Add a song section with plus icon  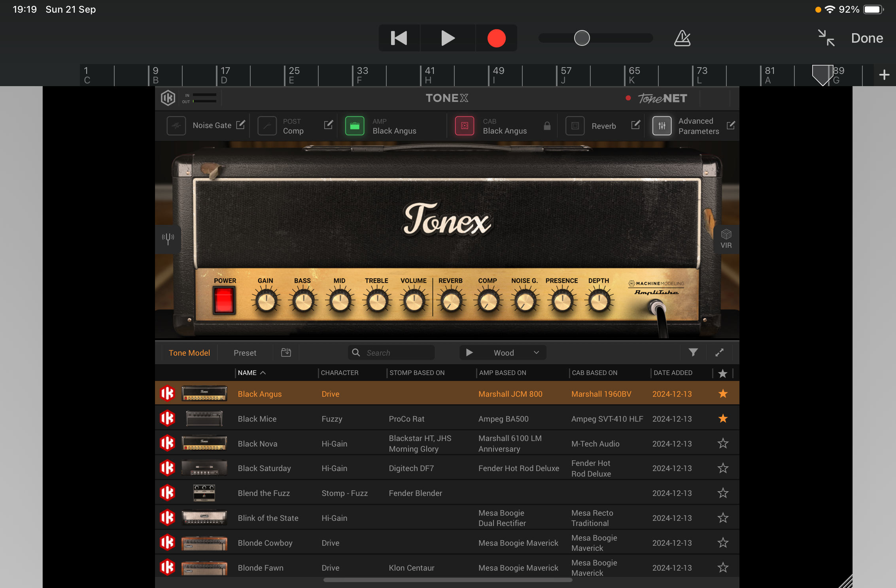[884, 75]
